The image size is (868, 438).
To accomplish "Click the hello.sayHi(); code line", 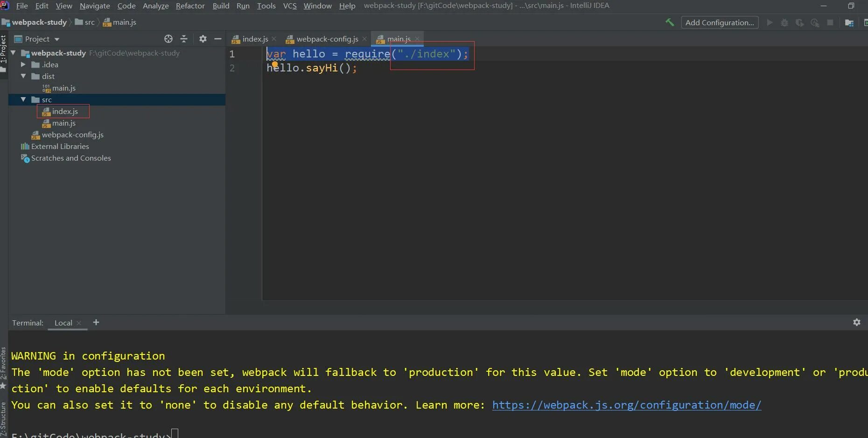I will pyautogui.click(x=312, y=68).
